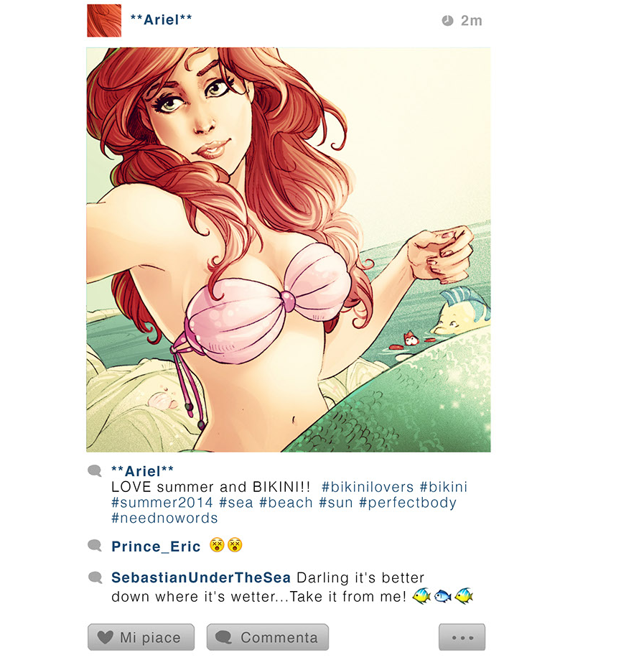Open Prince_Eric's profile link
Screen dimensions: 644x660
156,547
